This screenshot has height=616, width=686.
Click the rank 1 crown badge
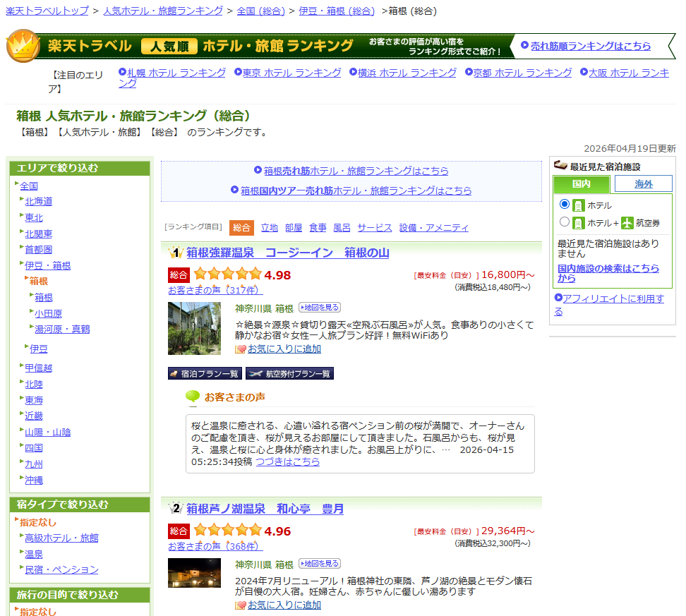[176, 253]
